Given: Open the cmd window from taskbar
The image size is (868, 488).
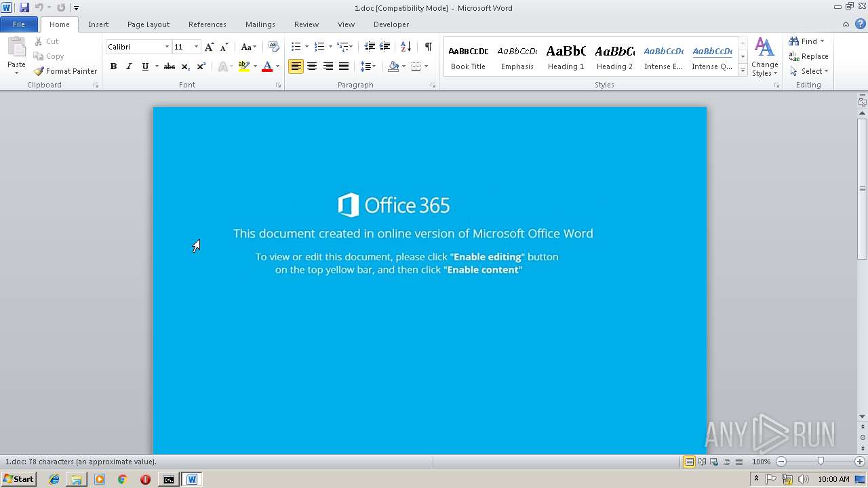Looking at the screenshot, I should (x=168, y=479).
